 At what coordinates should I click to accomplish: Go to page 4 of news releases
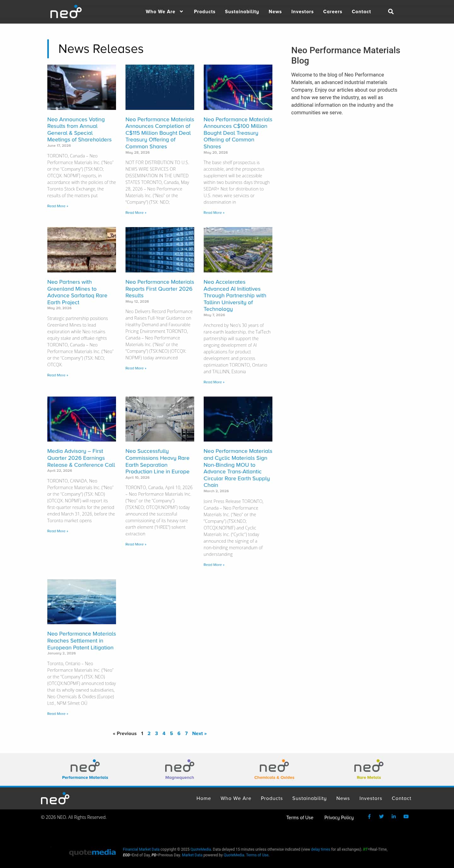tap(164, 734)
